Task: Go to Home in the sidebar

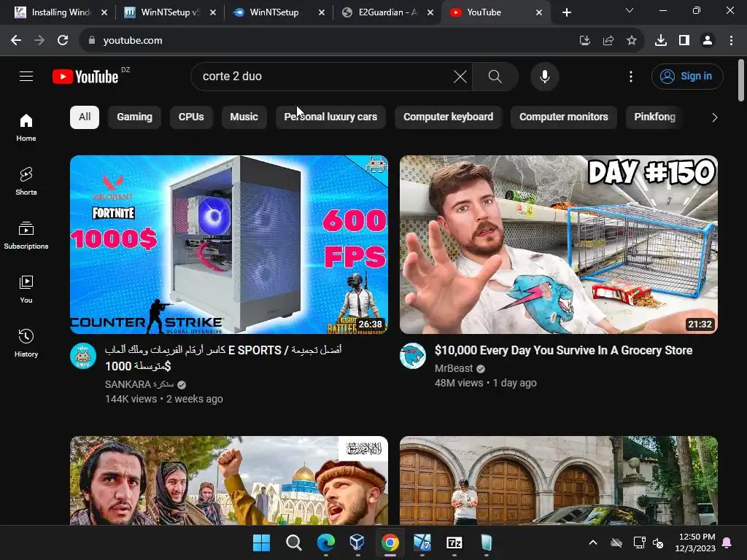Action: 26,128
